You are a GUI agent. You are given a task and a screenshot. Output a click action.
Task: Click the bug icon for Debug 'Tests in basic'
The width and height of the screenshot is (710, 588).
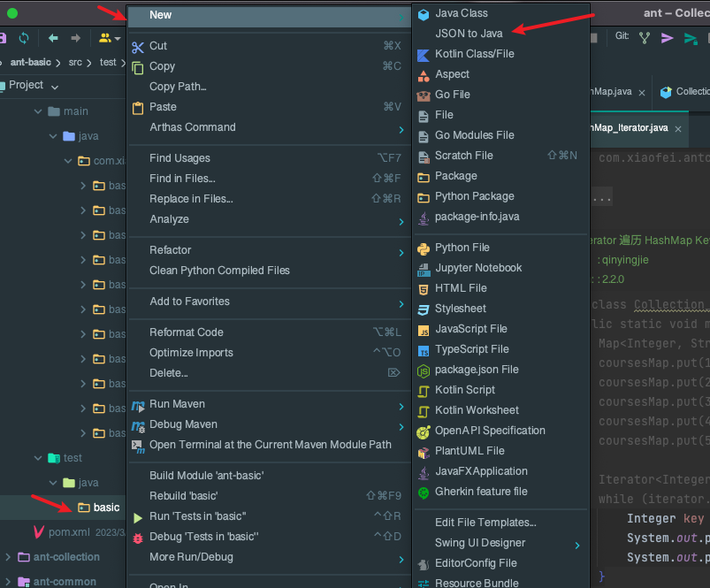pyautogui.click(x=137, y=537)
